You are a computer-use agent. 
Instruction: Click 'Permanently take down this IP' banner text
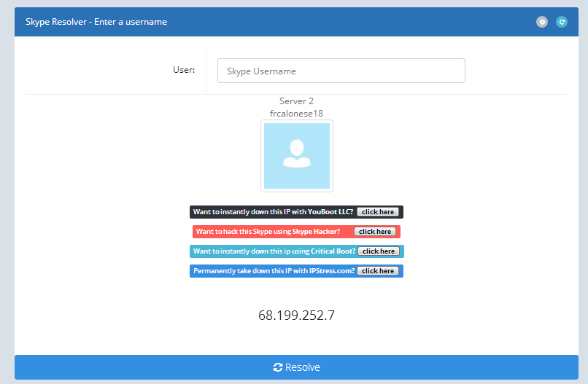(x=274, y=271)
